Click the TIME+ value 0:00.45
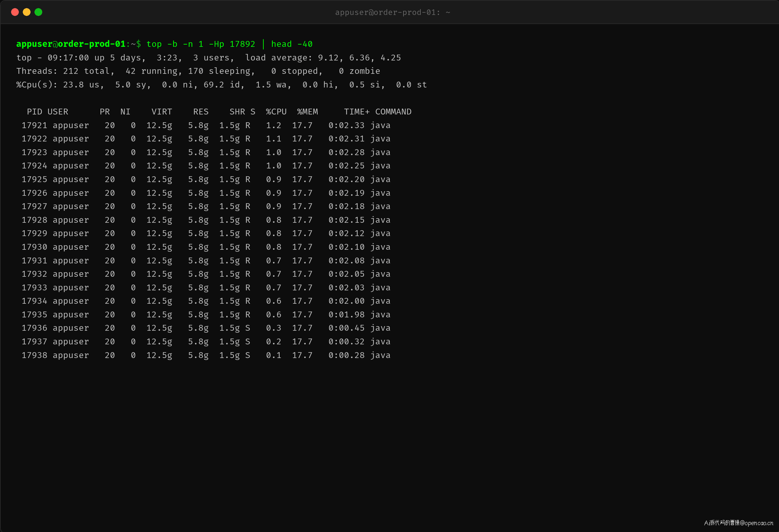Image resolution: width=779 pixels, height=532 pixels. (346, 328)
